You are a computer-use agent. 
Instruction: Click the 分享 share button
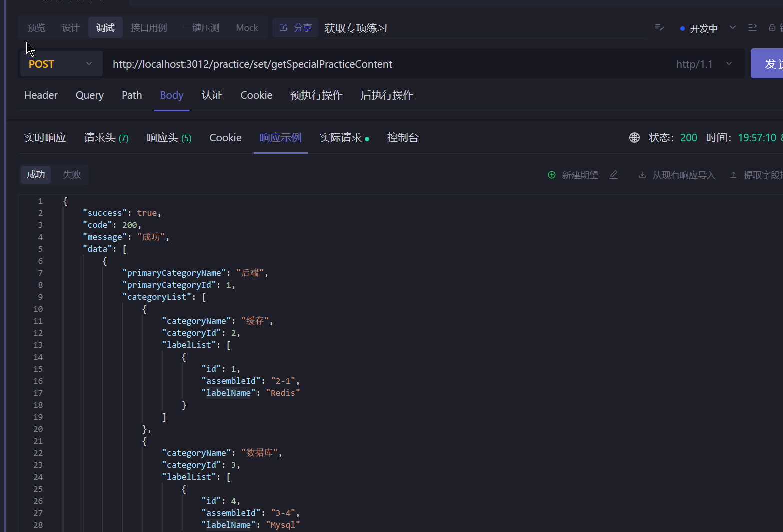[x=295, y=28]
